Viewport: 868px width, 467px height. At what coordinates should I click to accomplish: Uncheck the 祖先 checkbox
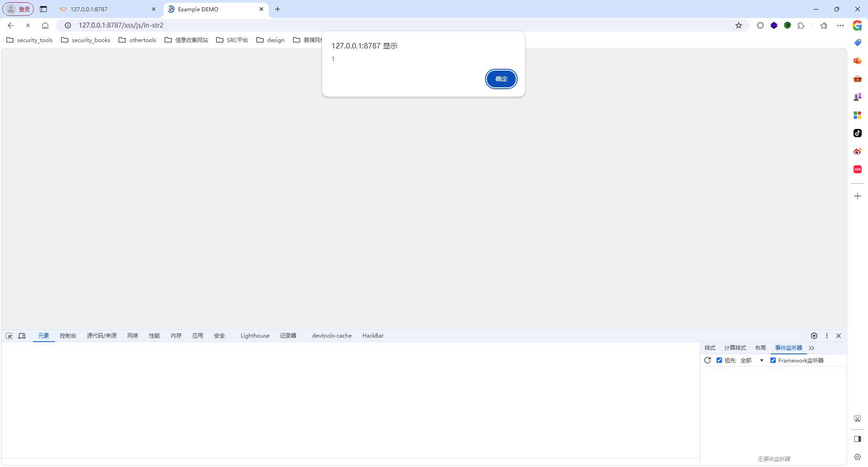tap(719, 360)
